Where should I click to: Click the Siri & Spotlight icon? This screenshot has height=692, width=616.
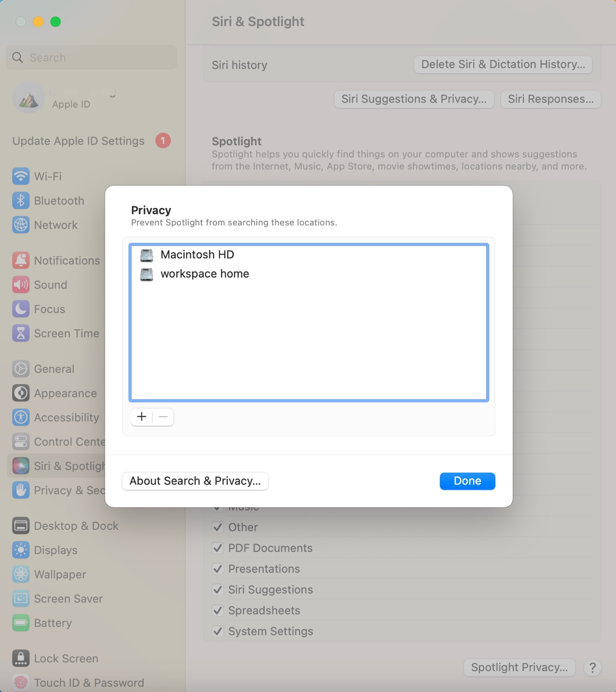click(x=21, y=466)
